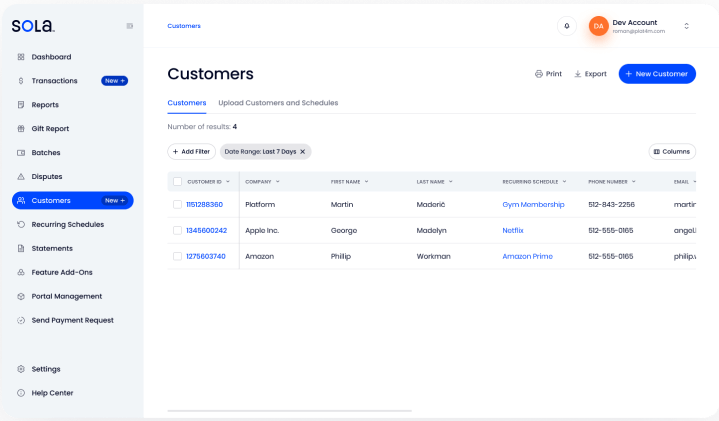This screenshot has height=421, width=719.
Task: Check the row checkbox for customer 1151288360
Action: tap(177, 205)
